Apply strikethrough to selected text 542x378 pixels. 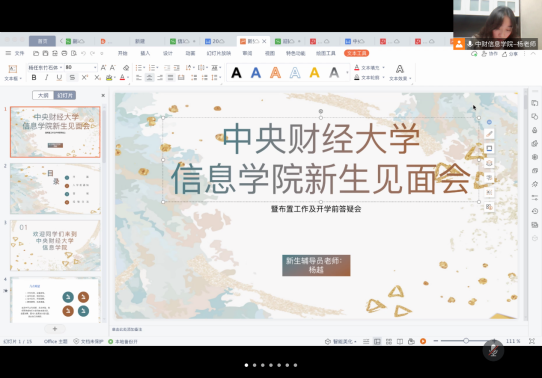72,77
